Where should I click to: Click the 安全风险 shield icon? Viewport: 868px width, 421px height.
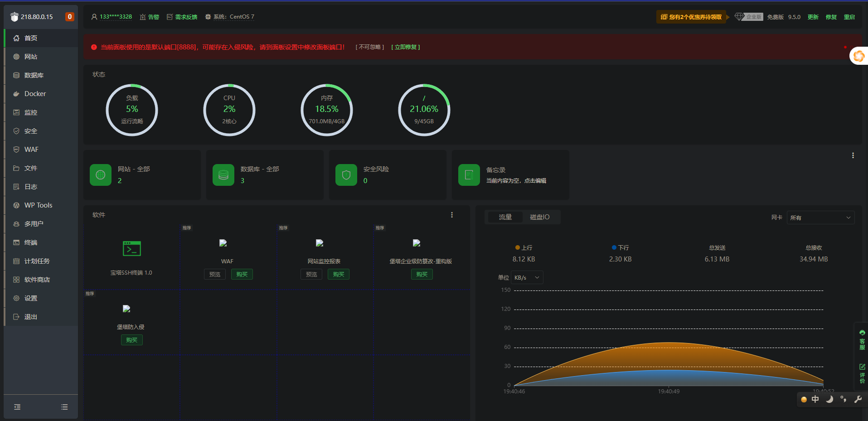click(346, 175)
